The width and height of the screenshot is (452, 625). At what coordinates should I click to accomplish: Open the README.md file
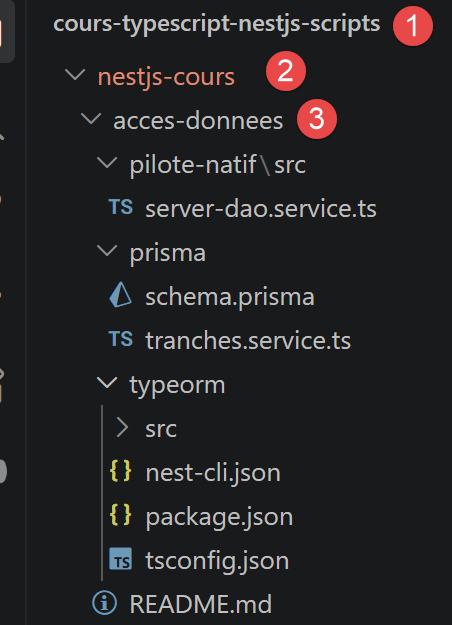(200, 603)
